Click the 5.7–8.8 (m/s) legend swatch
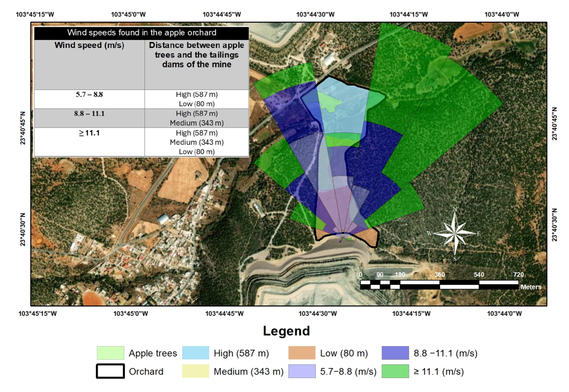The image size is (569, 392). click(x=302, y=371)
